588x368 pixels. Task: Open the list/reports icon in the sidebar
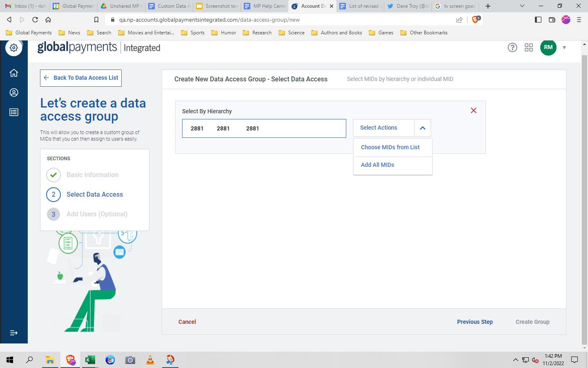click(14, 112)
